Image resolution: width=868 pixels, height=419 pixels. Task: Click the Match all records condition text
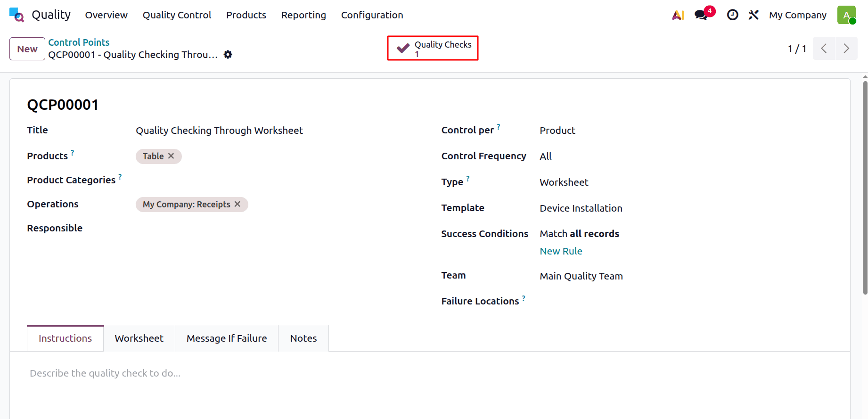[579, 234]
